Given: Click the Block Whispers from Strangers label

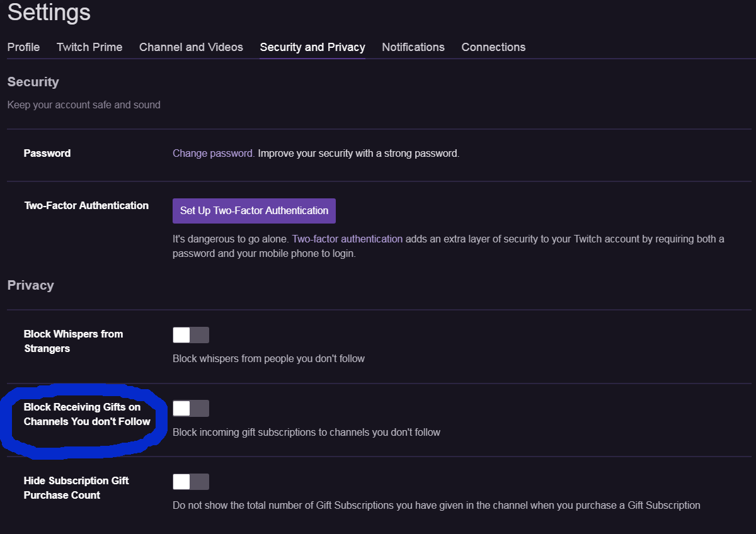Looking at the screenshot, I should (73, 341).
